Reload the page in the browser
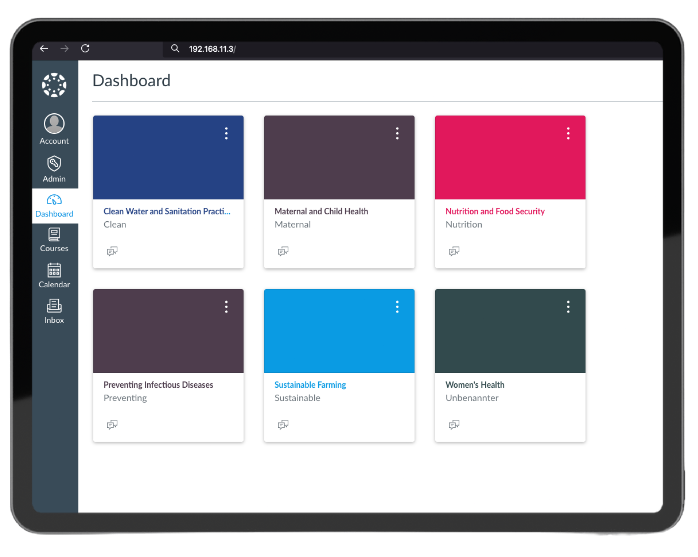This screenshot has height=557, width=698. pos(85,48)
